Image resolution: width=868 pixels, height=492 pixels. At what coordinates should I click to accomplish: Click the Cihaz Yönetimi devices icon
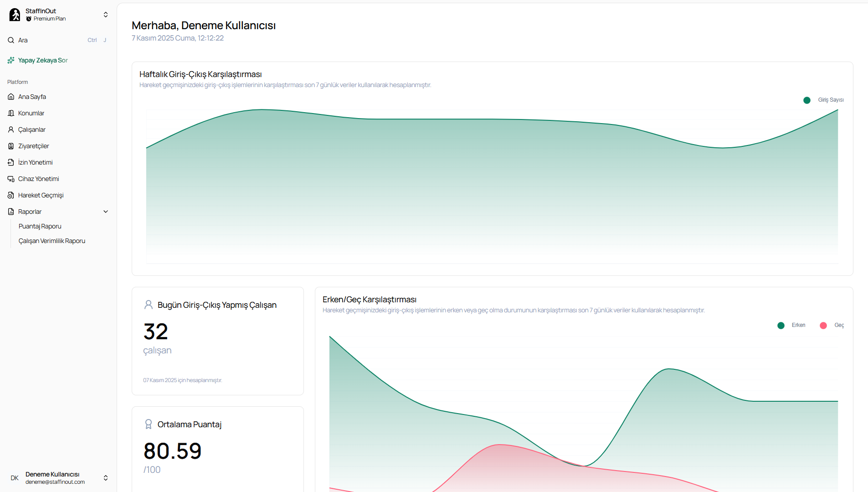11,179
